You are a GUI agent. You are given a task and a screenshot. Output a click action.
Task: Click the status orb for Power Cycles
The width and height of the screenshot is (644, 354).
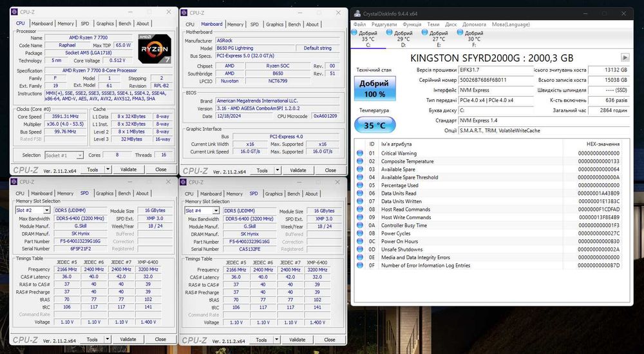tap(360, 233)
